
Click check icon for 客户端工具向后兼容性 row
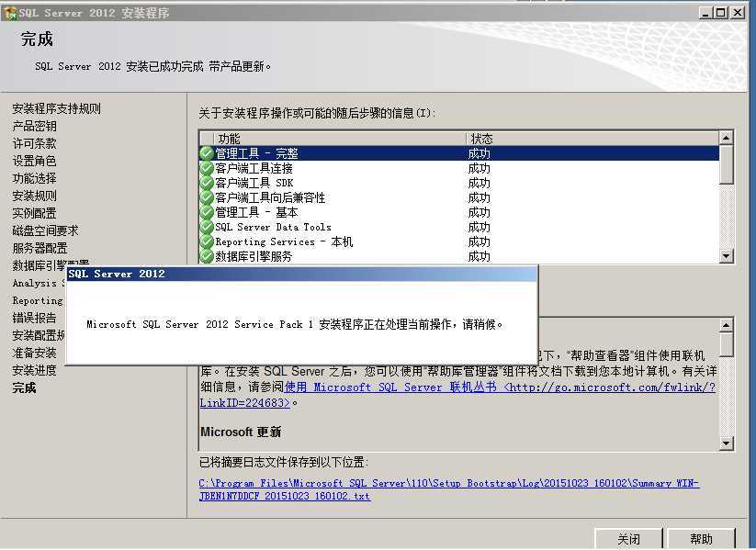pyautogui.click(x=207, y=197)
